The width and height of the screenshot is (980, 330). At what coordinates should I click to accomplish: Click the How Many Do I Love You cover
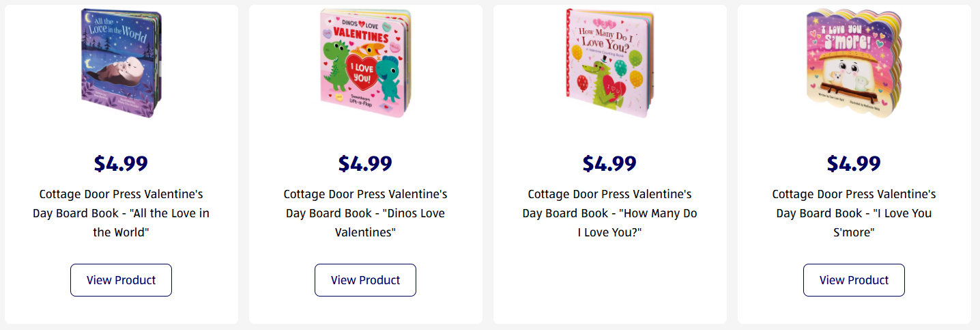tap(609, 63)
